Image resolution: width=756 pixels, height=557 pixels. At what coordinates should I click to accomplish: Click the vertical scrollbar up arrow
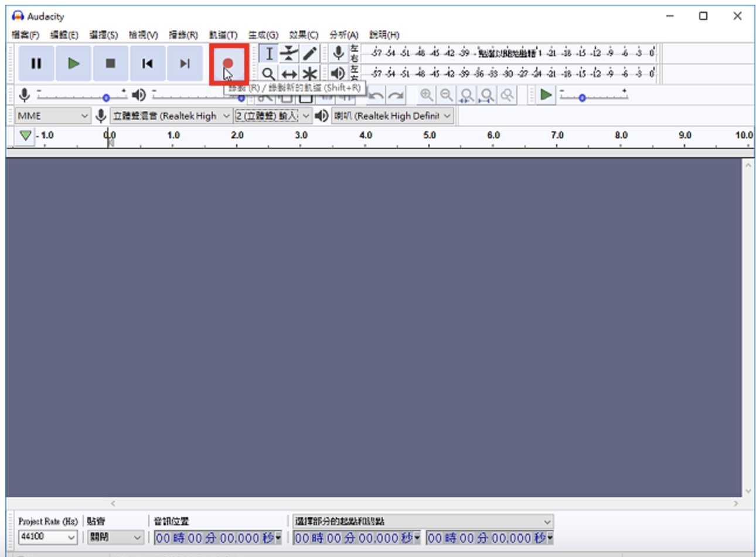[x=748, y=166]
